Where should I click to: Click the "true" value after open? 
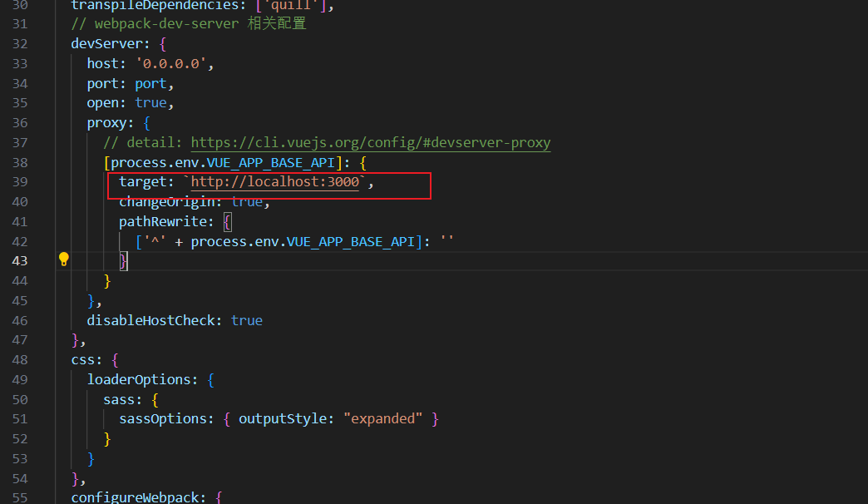[x=150, y=103]
